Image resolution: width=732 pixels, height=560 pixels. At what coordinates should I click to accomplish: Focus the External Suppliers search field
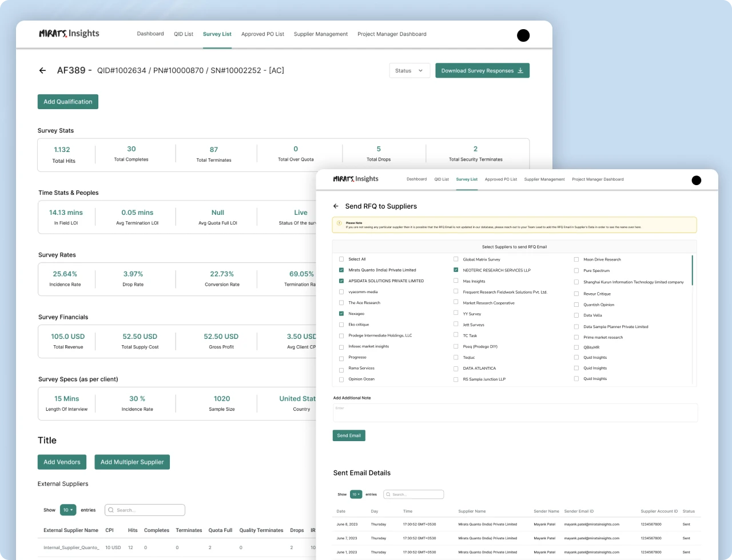(145, 510)
